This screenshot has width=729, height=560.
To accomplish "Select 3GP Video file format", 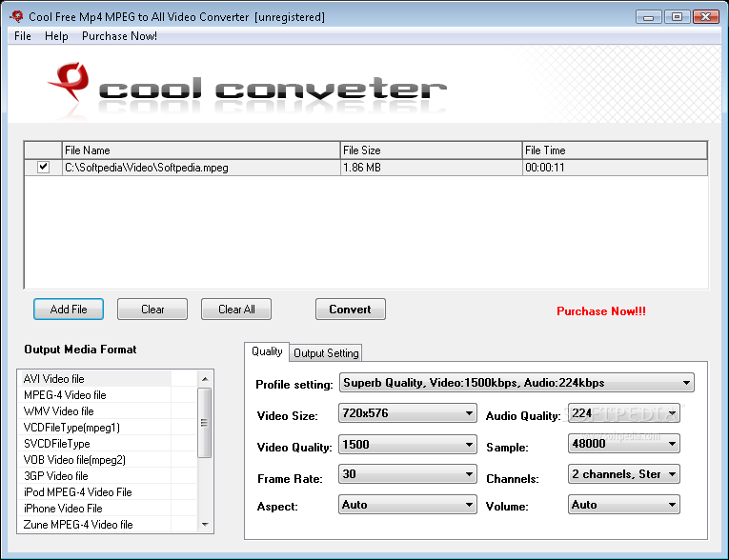I will [108, 476].
